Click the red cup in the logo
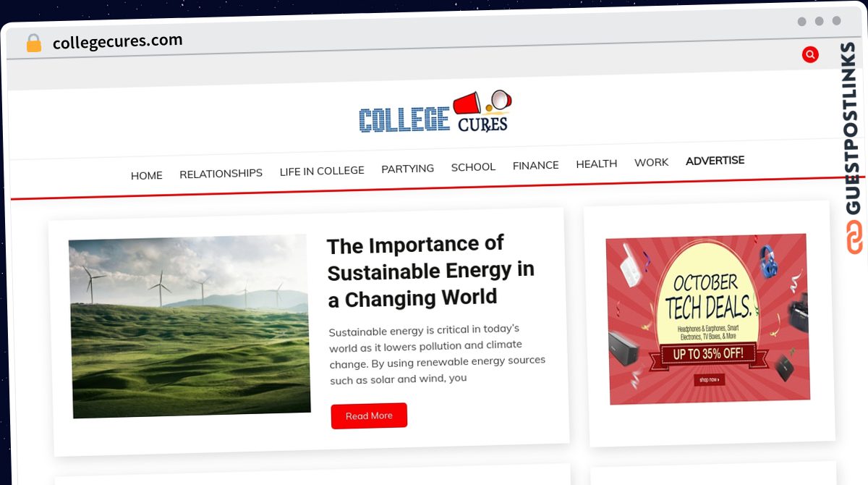This screenshot has height=485, width=868. tap(467, 103)
